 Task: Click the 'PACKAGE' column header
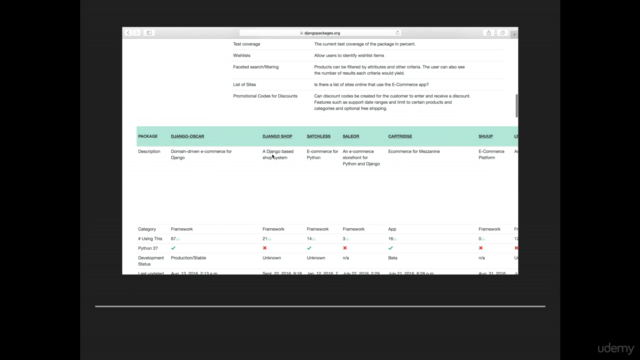148,136
